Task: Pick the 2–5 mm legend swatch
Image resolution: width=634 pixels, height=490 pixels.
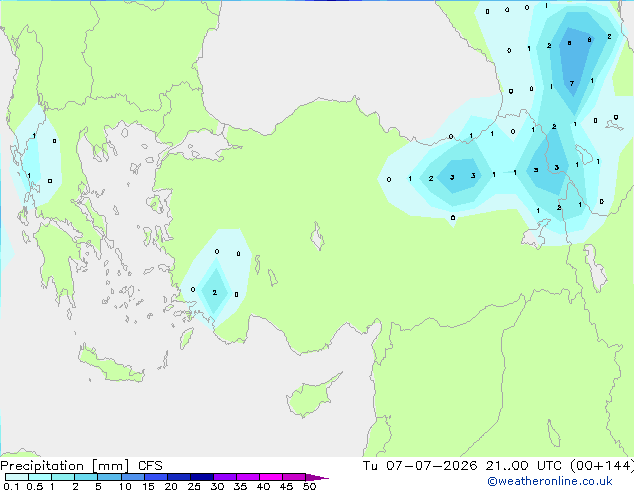Action: pos(86,477)
